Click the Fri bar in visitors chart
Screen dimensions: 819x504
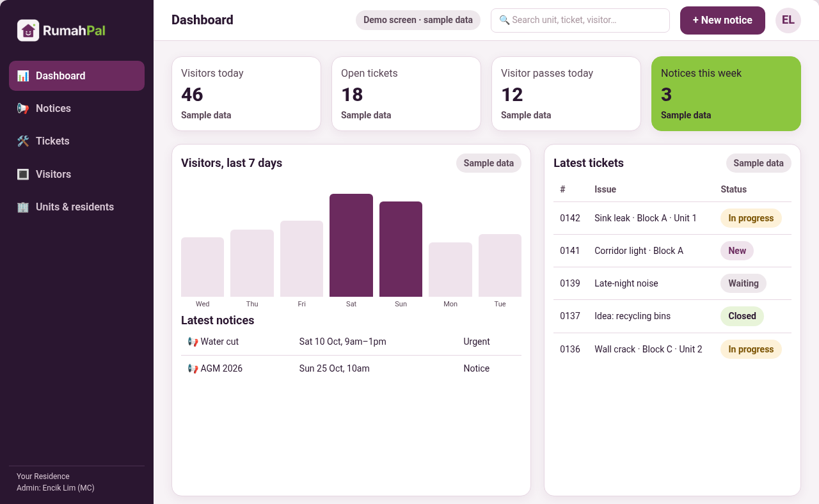click(x=301, y=258)
